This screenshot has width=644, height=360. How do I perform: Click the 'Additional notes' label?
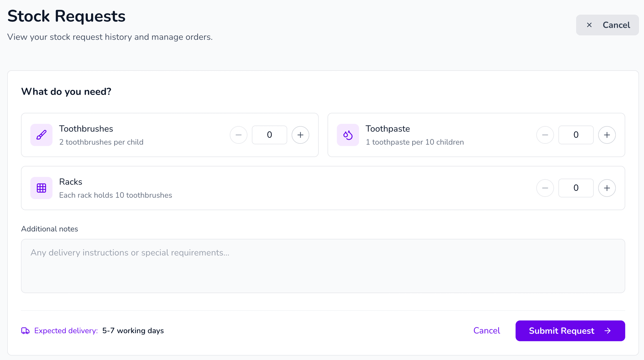50,229
